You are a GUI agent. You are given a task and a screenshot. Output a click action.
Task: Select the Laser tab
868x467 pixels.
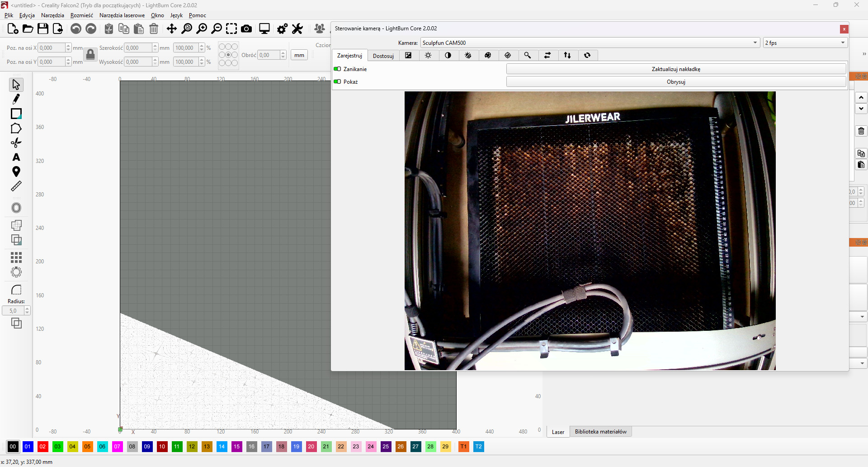point(558,432)
